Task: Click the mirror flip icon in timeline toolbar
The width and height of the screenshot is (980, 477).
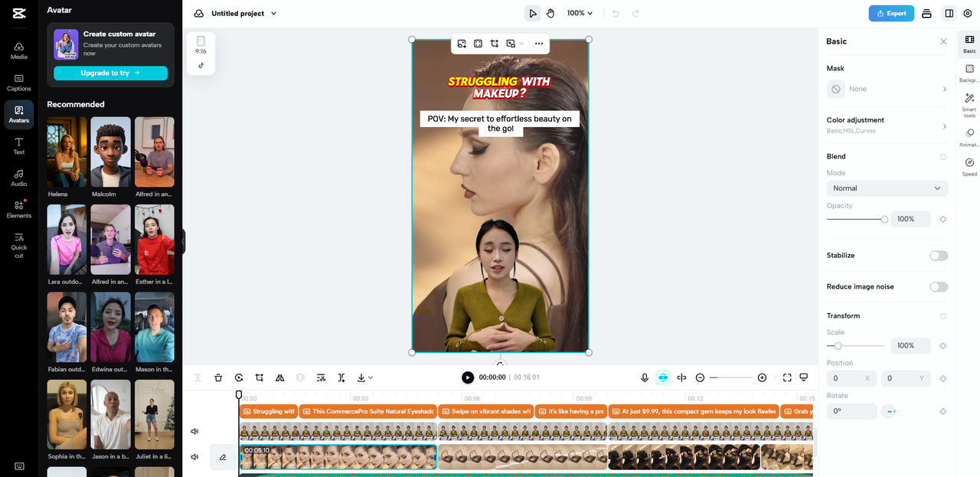Action: pyautogui.click(x=279, y=377)
